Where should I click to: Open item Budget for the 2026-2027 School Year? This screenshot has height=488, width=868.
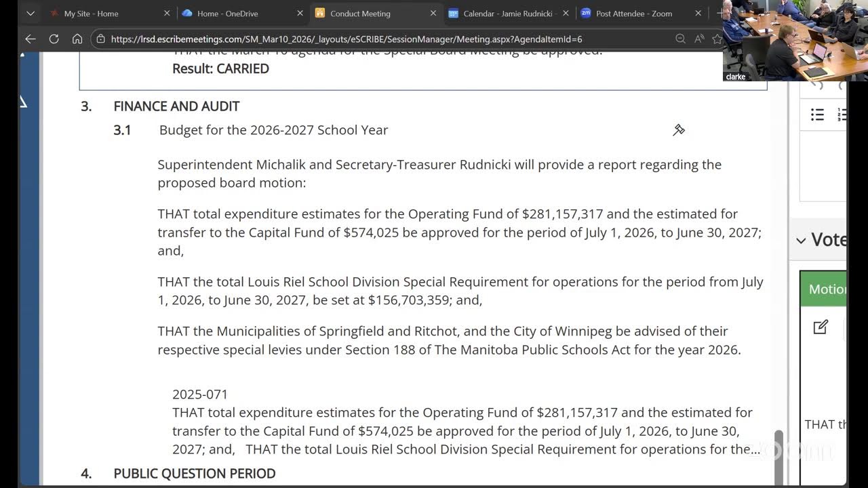[x=273, y=130]
